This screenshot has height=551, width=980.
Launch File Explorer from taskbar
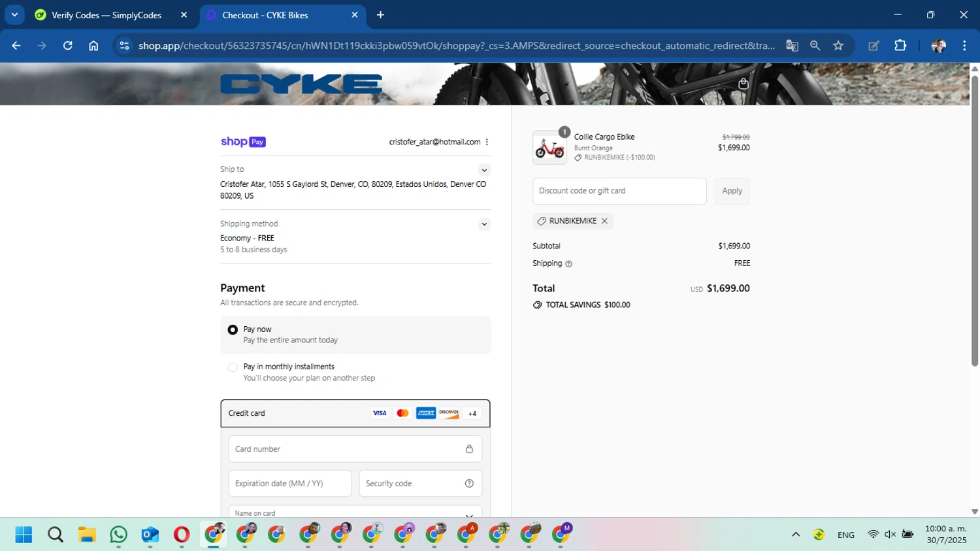pos(87,535)
